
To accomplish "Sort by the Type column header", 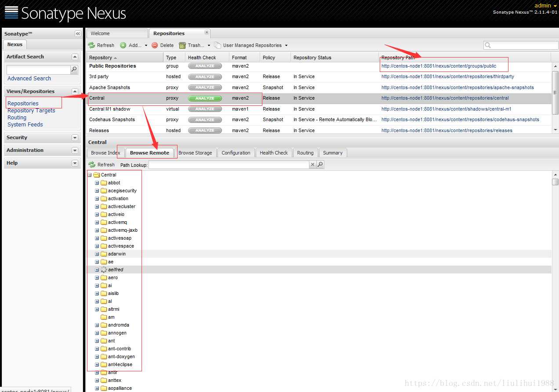I will 174,58.
